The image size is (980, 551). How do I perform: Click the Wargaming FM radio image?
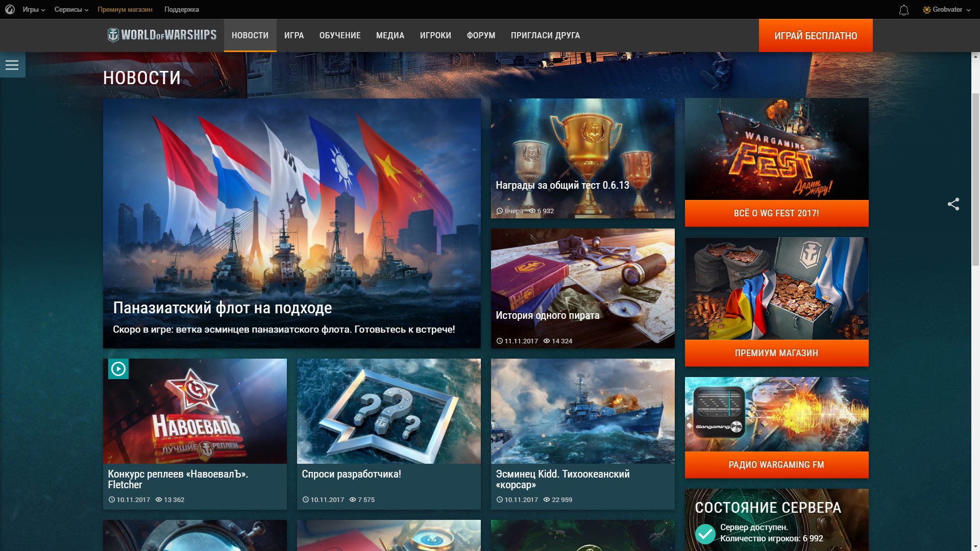click(x=776, y=414)
